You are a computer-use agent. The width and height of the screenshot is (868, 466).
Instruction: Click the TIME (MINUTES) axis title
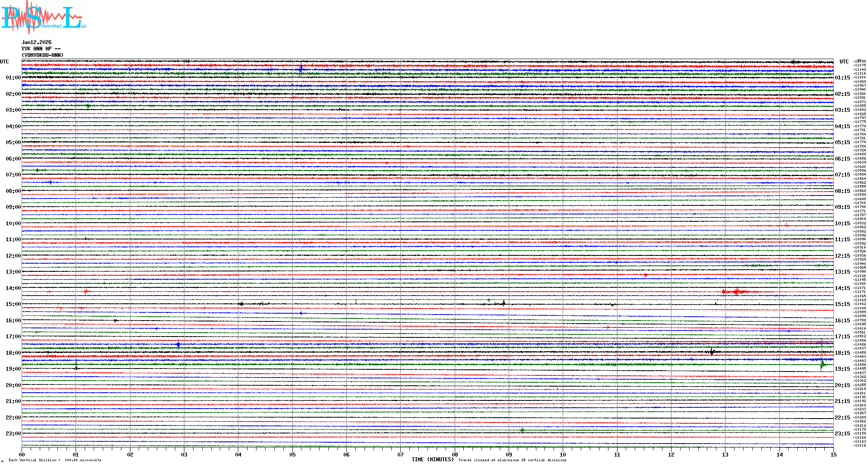click(433, 460)
